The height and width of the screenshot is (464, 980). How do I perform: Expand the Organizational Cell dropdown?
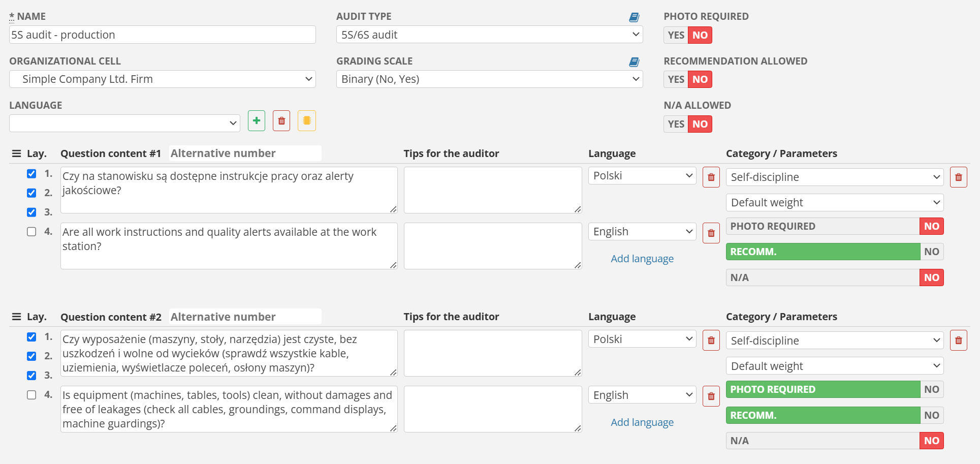pos(162,79)
